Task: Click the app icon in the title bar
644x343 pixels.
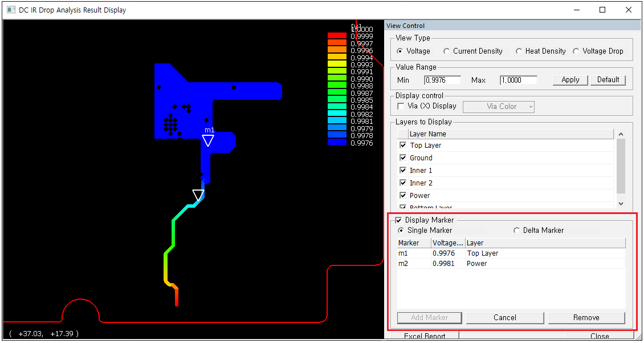Action: [x=11, y=10]
